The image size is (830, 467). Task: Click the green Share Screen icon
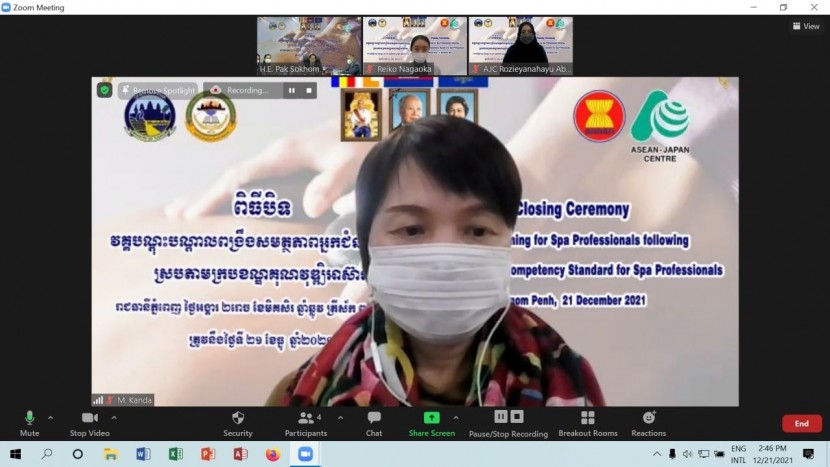tap(431, 417)
